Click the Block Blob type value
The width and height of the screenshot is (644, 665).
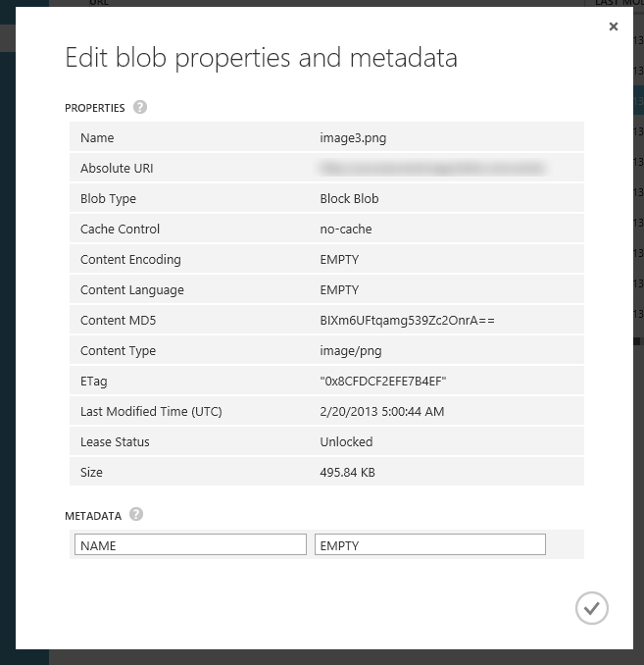tap(349, 199)
